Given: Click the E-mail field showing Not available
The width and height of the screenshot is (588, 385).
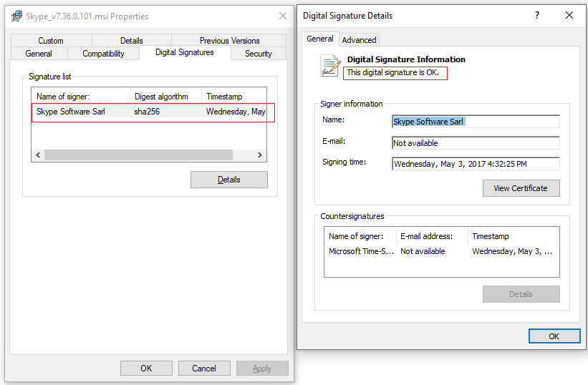Looking at the screenshot, I should pyautogui.click(x=476, y=143).
